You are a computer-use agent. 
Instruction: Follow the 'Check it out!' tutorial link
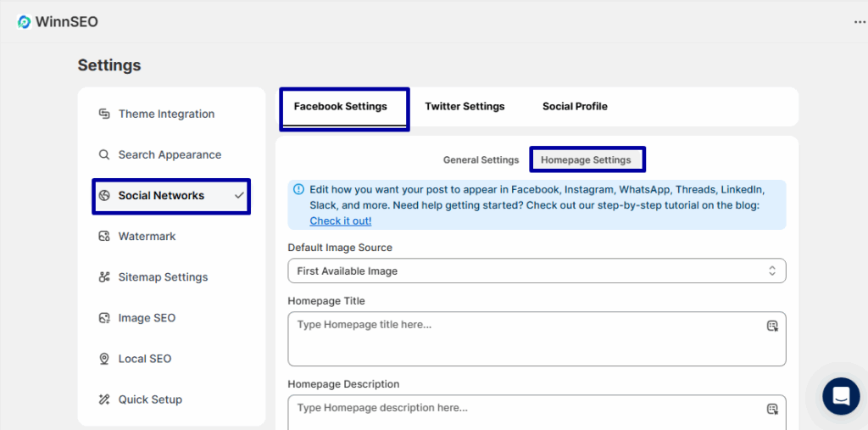click(x=341, y=221)
